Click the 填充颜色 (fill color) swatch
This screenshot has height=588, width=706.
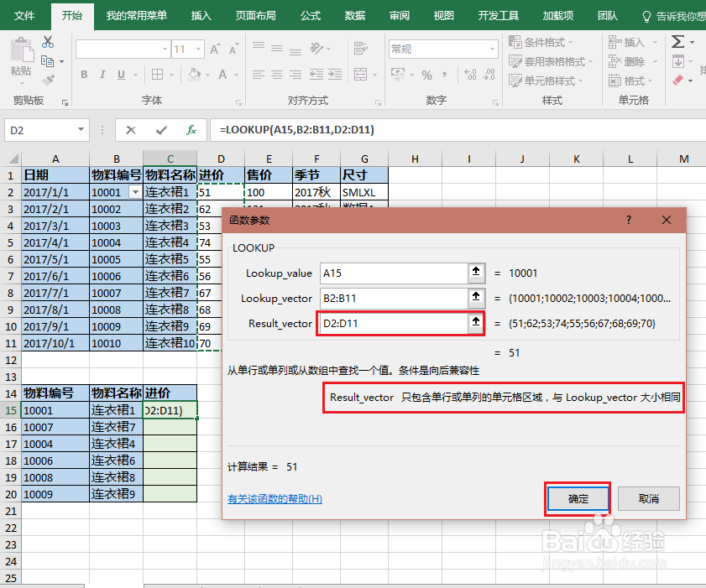pos(194,75)
